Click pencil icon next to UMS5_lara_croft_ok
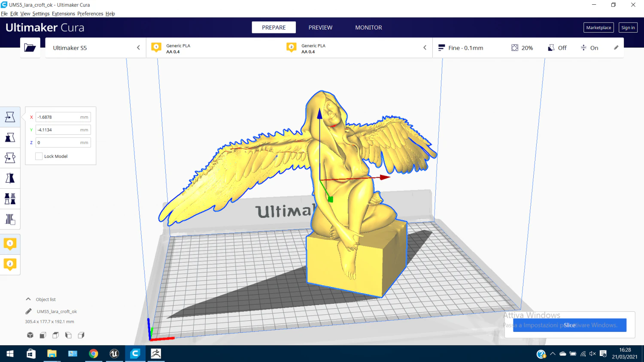644x362 pixels. pyautogui.click(x=28, y=311)
